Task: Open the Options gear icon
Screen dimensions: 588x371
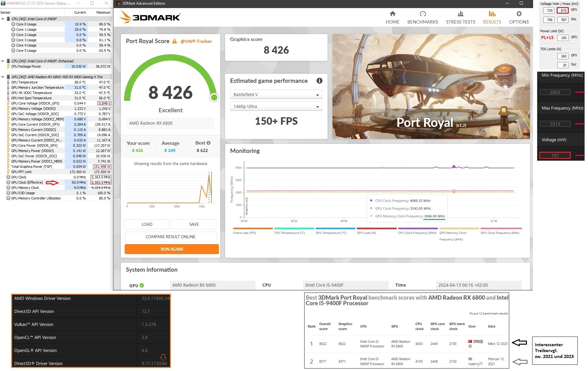Action: [x=519, y=14]
